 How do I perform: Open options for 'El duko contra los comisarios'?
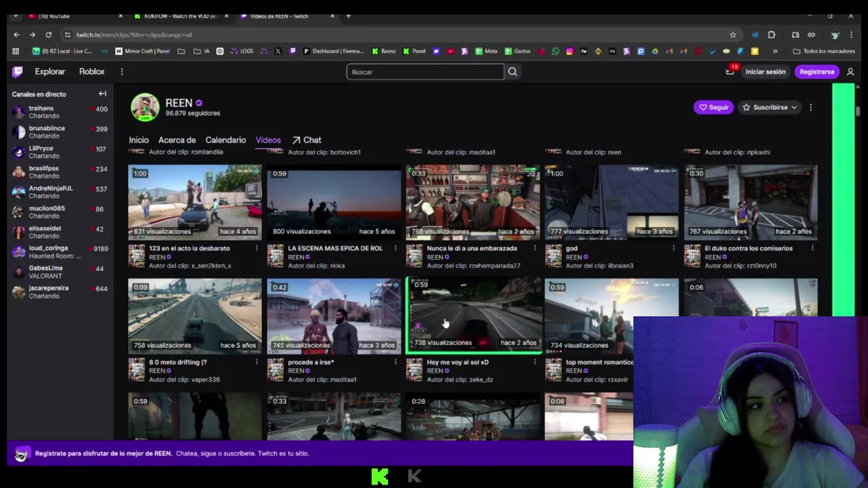[x=812, y=249]
